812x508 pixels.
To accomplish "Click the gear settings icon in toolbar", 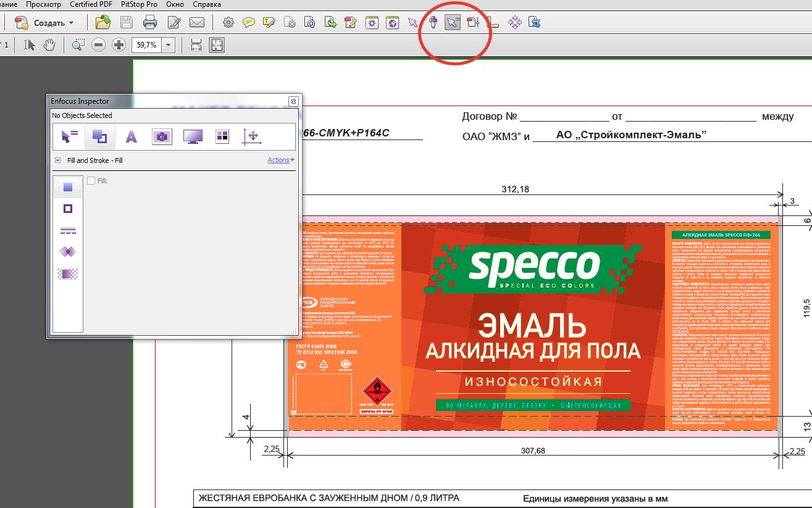I will point(228,23).
